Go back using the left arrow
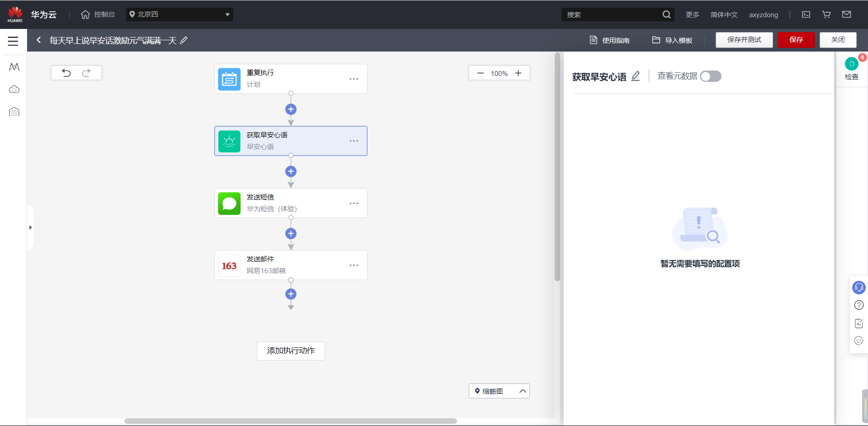The width and height of the screenshot is (868, 426). click(x=39, y=40)
